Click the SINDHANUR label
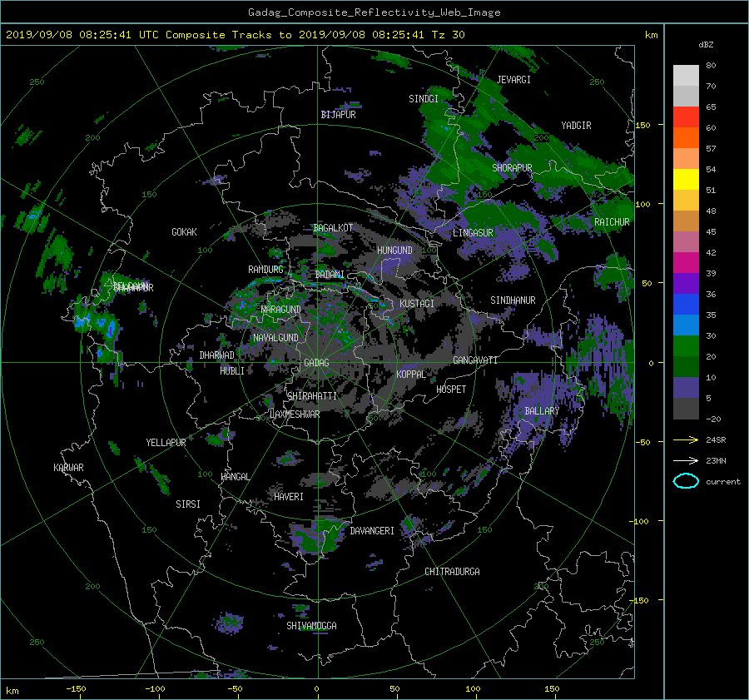Screen dimensions: 749x700 (x=513, y=300)
